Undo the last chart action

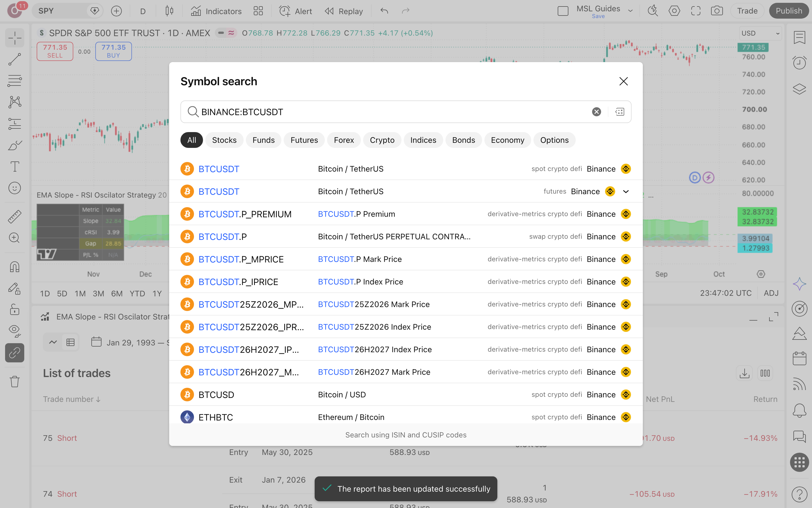[x=384, y=11]
